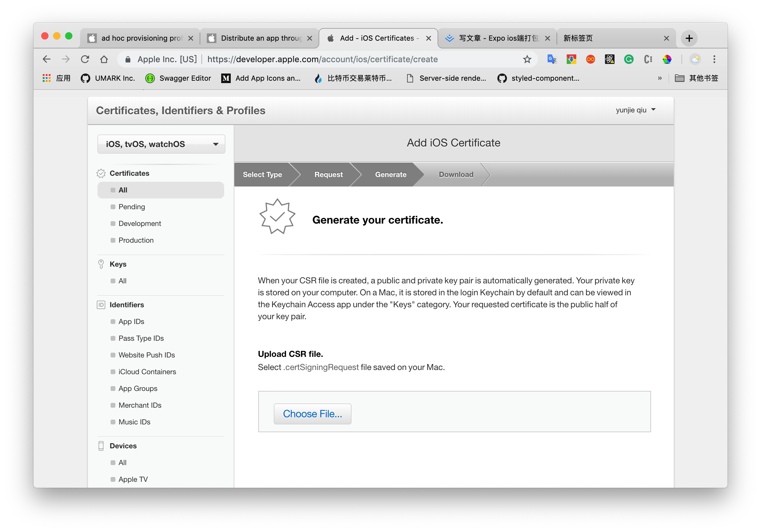Click the Google Translate extension icon
761x532 pixels.
(x=551, y=59)
